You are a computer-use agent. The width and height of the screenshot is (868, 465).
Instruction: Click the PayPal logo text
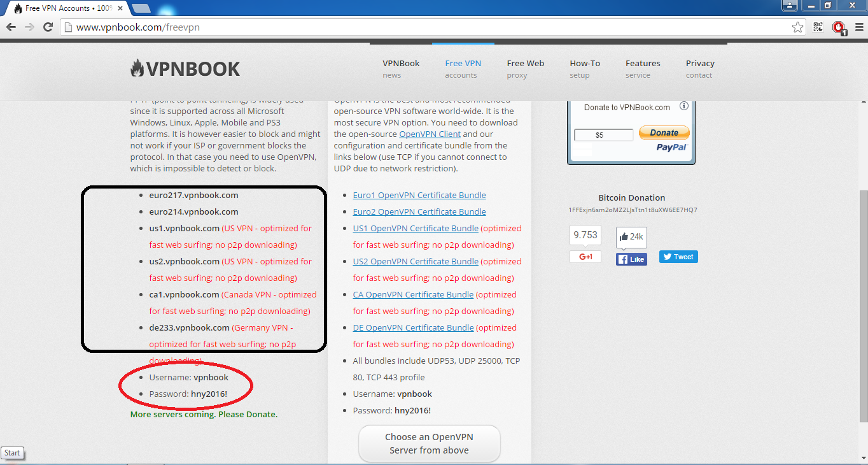click(x=672, y=147)
